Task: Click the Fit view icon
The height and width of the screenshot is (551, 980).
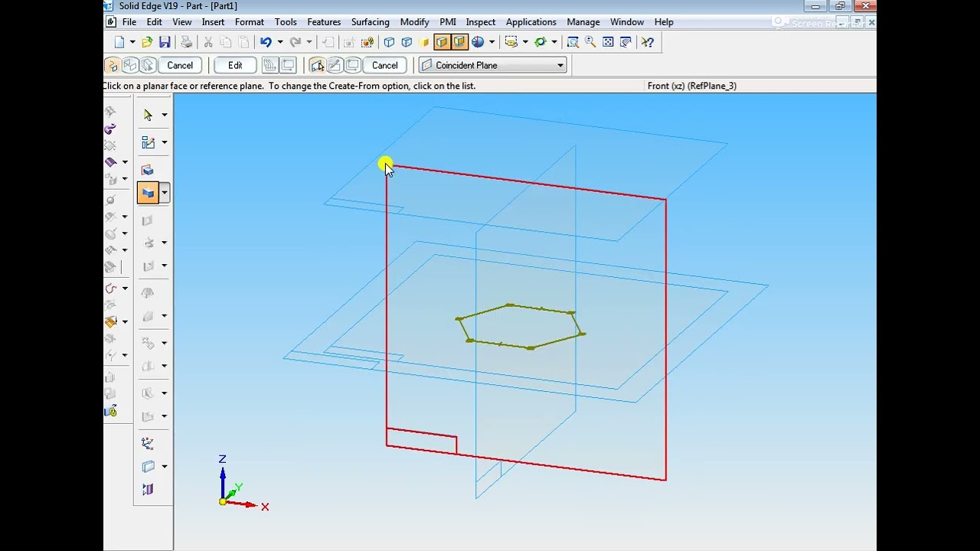Action: tap(608, 42)
